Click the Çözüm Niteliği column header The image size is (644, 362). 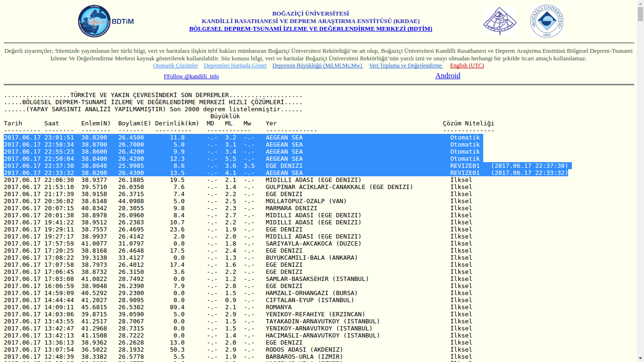pos(469,123)
